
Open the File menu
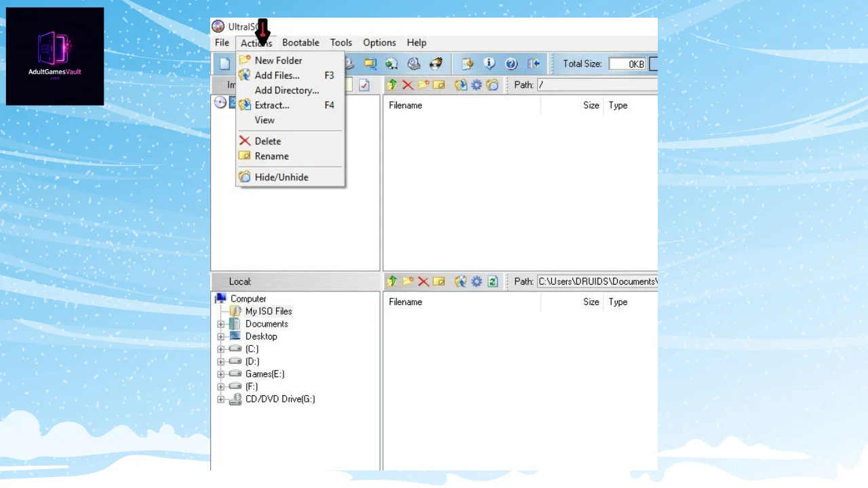222,43
